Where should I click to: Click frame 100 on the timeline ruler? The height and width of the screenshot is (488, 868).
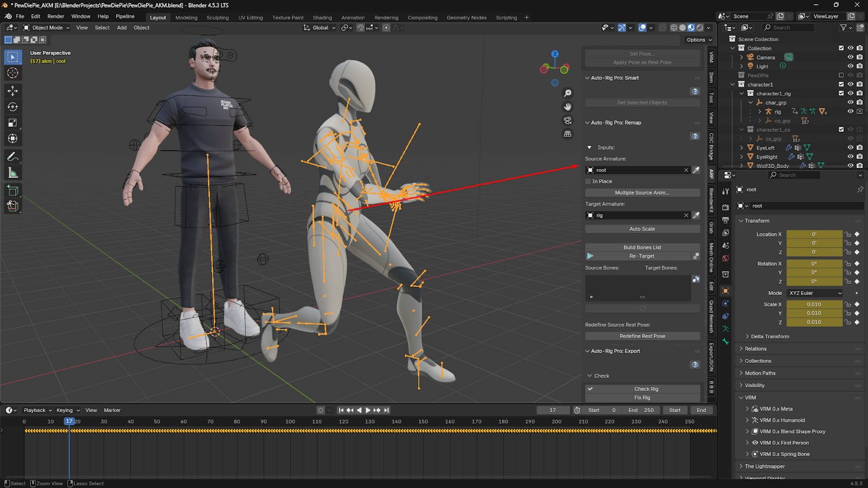(x=290, y=421)
